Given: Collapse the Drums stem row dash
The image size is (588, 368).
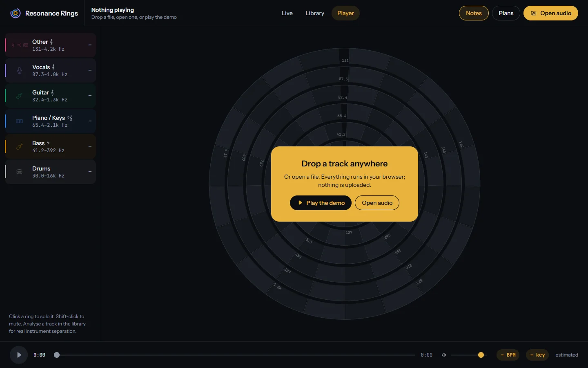Looking at the screenshot, I should tap(90, 172).
